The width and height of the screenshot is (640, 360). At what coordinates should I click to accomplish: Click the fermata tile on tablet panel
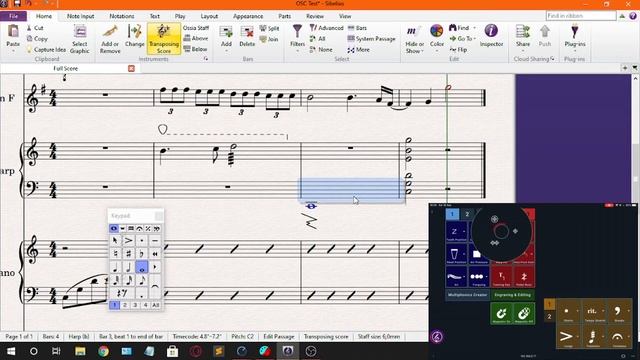pyautogui.click(x=618, y=338)
